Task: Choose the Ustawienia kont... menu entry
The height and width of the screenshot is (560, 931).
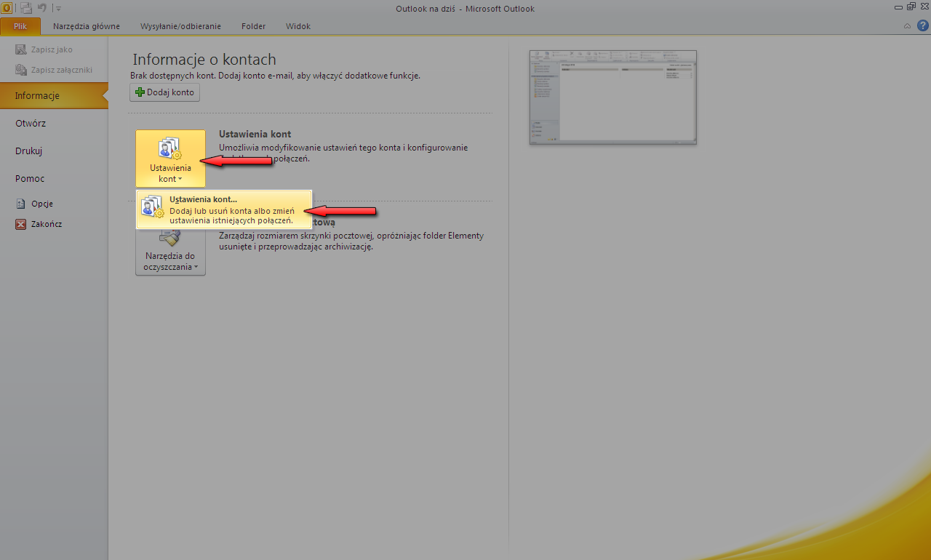Action: 224,209
